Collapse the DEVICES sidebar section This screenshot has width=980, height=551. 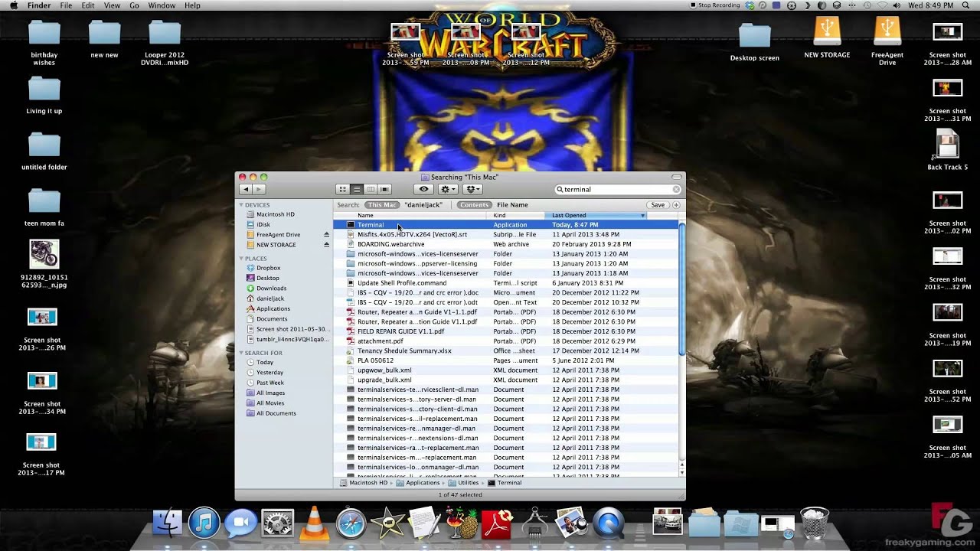pyautogui.click(x=241, y=205)
